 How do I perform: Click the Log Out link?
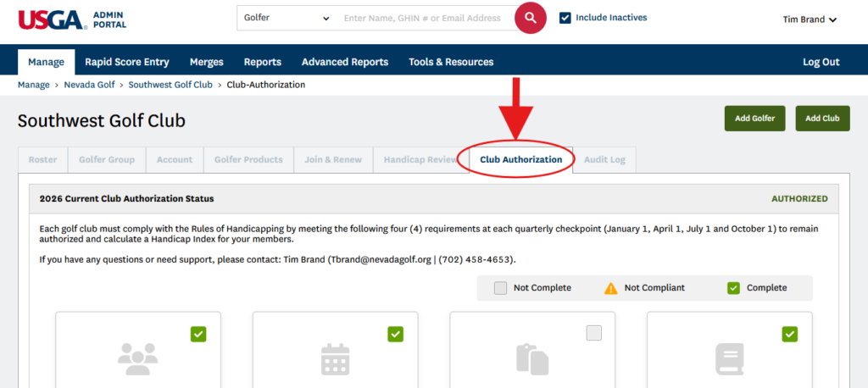[821, 62]
